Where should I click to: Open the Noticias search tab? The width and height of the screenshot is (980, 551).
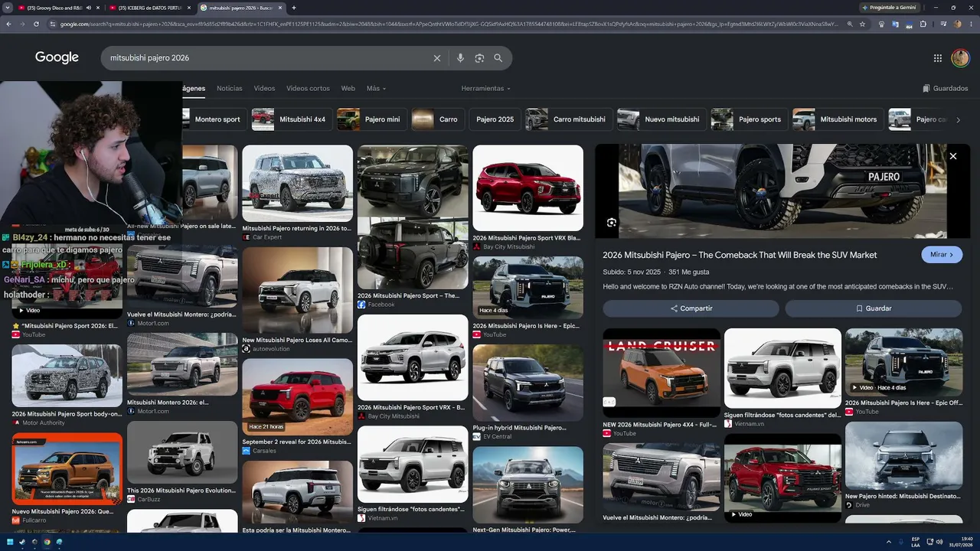[x=230, y=88]
